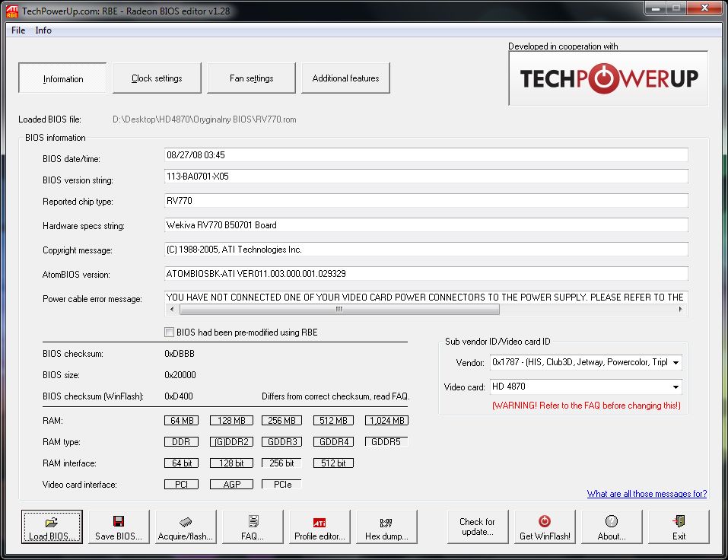
Task: Click the FAQ document icon
Action: click(x=253, y=521)
